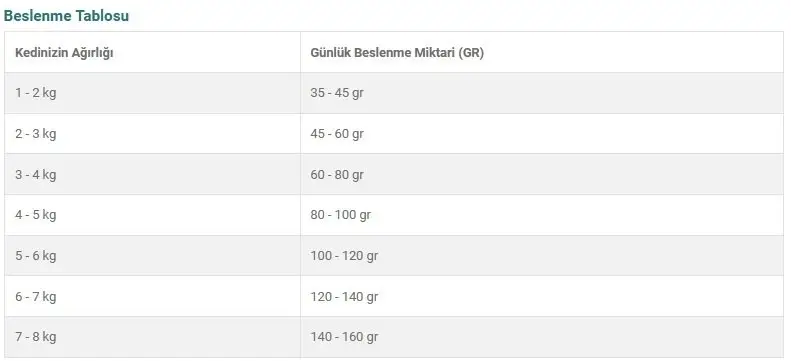Click the 100 - 120 gr amount
This screenshot has height=364, width=791.
[344, 256]
